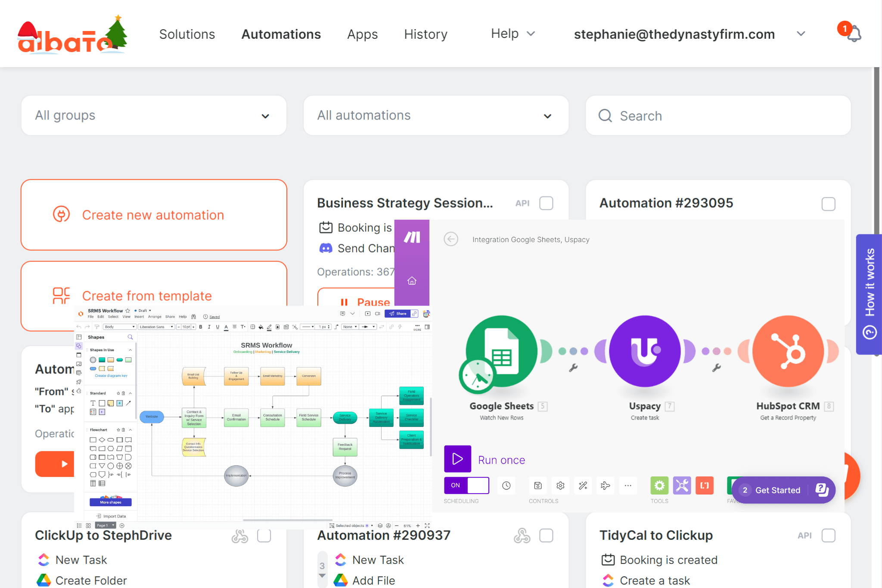Viewport: 882px width, 588px height.
Task: Open Lucidchart fill color picker
Action: click(261, 327)
